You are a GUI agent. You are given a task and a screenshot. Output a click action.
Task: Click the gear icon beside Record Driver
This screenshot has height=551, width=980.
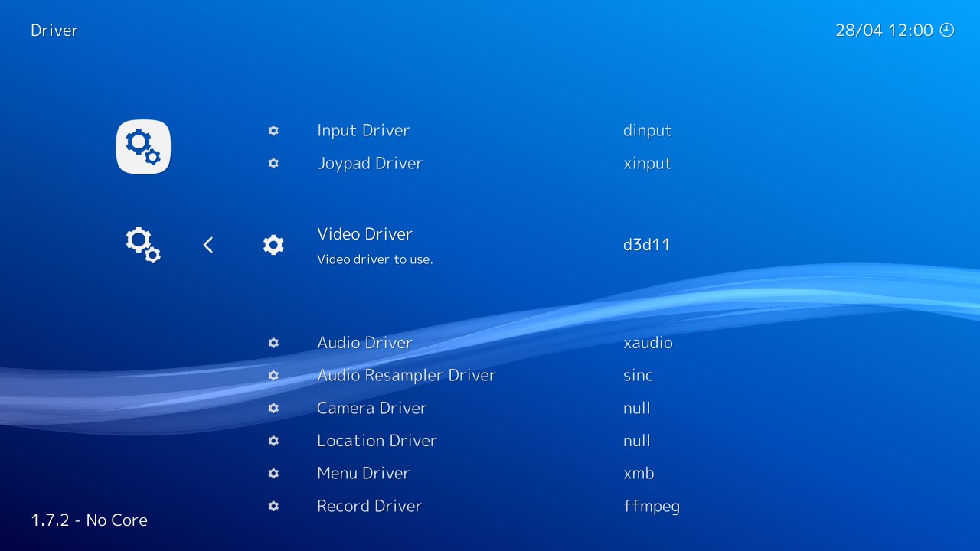point(273,507)
